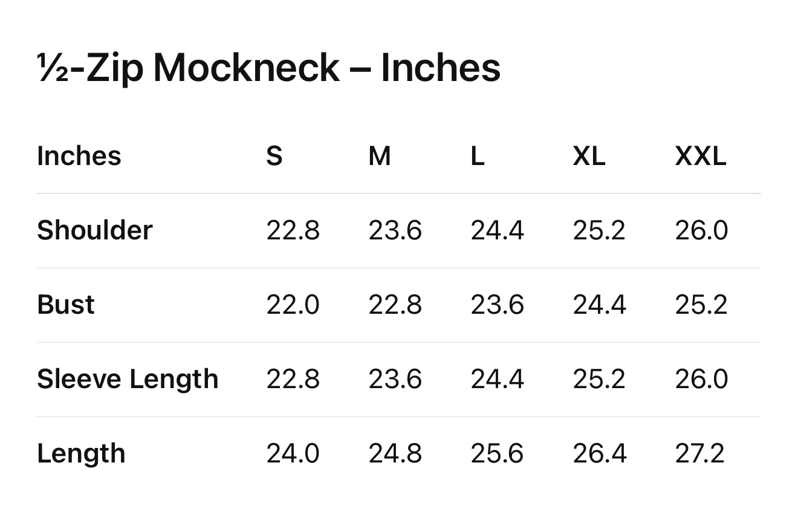The image size is (798, 532).
Task: Click the Shoulder row label
Action: point(95,230)
